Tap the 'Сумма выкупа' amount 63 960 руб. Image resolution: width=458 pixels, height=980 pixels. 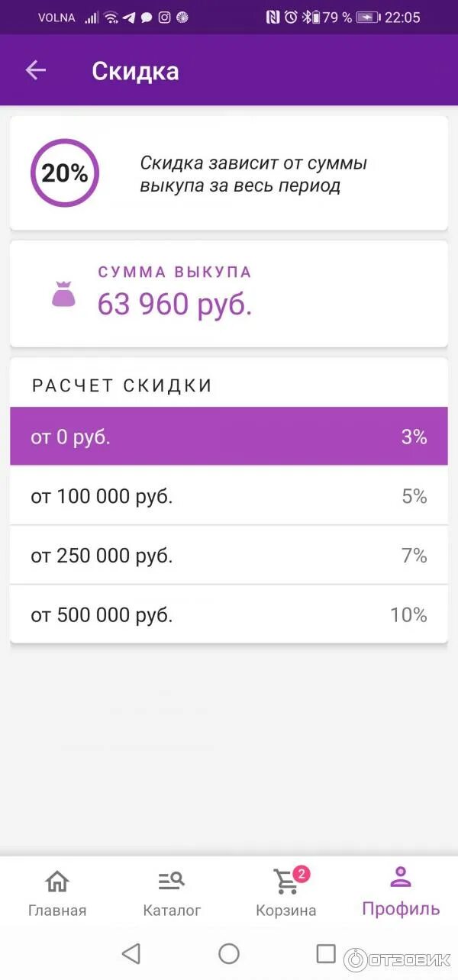point(175,305)
